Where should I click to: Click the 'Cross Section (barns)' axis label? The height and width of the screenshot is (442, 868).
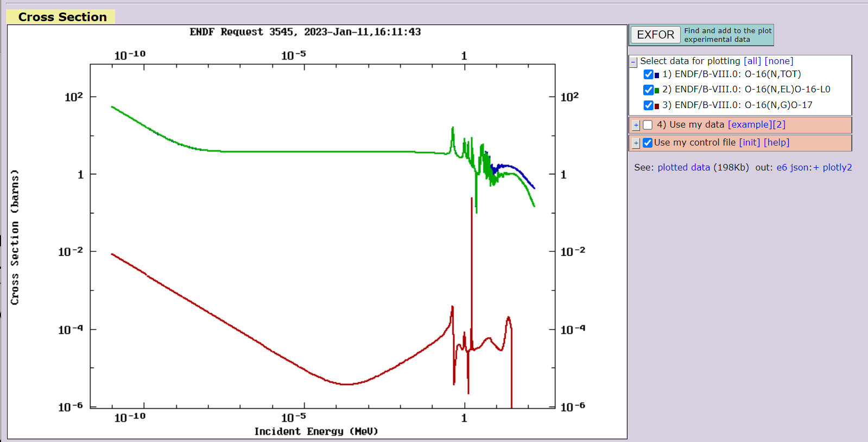pos(15,237)
